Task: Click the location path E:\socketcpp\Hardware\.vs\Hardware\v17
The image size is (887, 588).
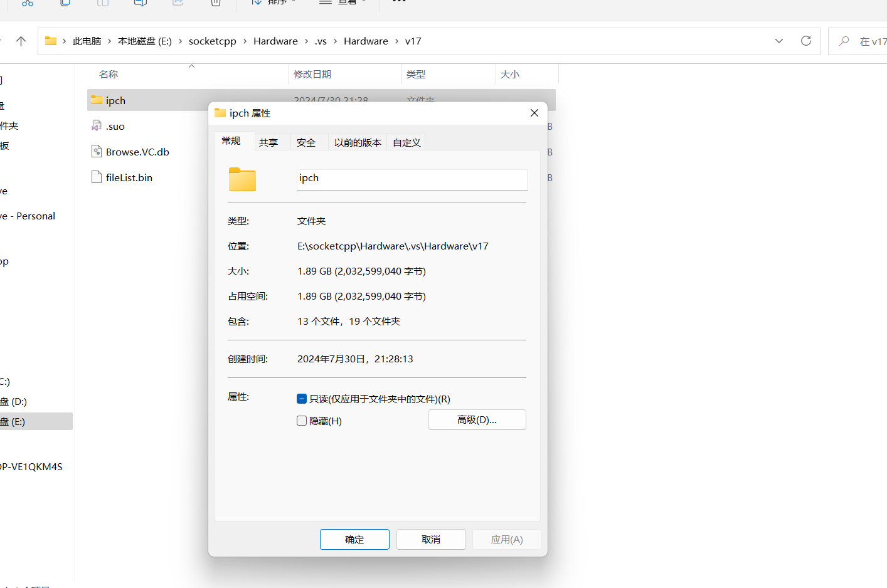Action: pos(393,246)
